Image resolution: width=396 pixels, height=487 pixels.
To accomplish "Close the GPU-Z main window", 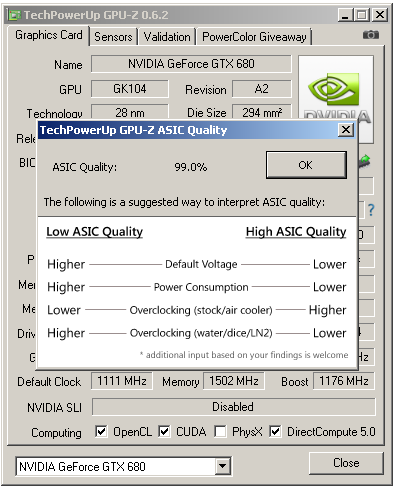I will tap(380, 15).
